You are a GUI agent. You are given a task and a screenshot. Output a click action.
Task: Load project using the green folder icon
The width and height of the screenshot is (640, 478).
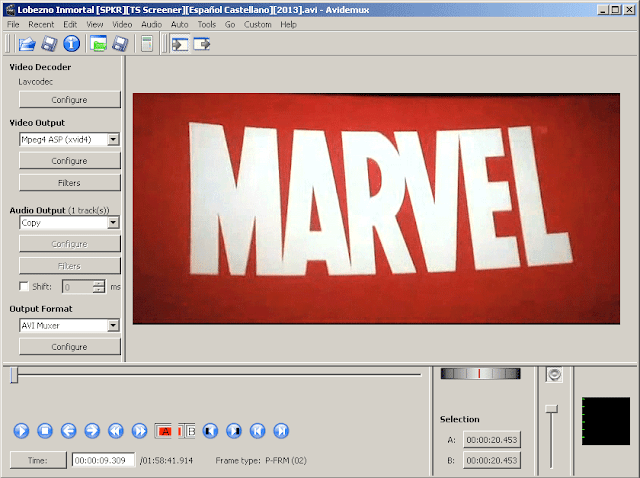(x=98, y=44)
